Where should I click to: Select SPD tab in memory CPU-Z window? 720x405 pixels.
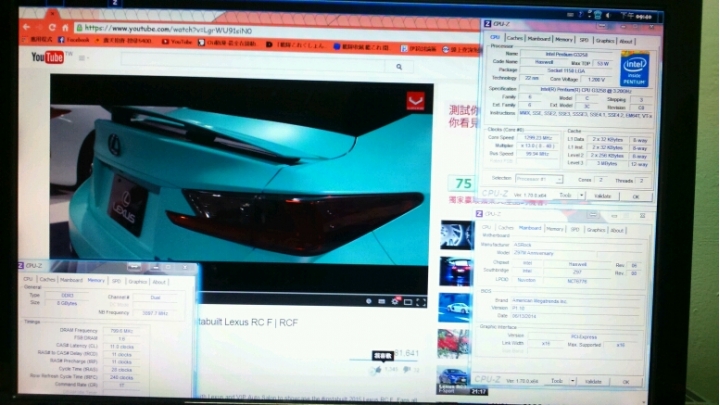(116, 281)
